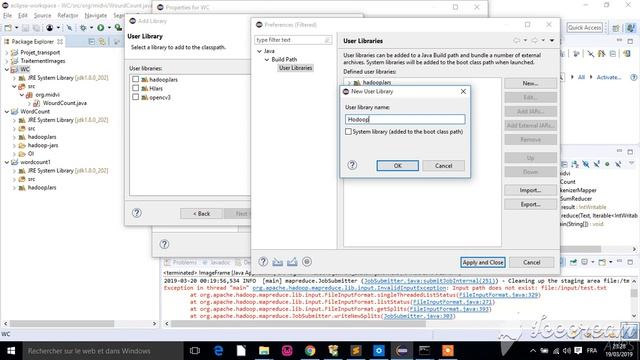The height and width of the screenshot is (360, 640).
Task: Check the HJars user library
Action: pyautogui.click(x=136, y=88)
